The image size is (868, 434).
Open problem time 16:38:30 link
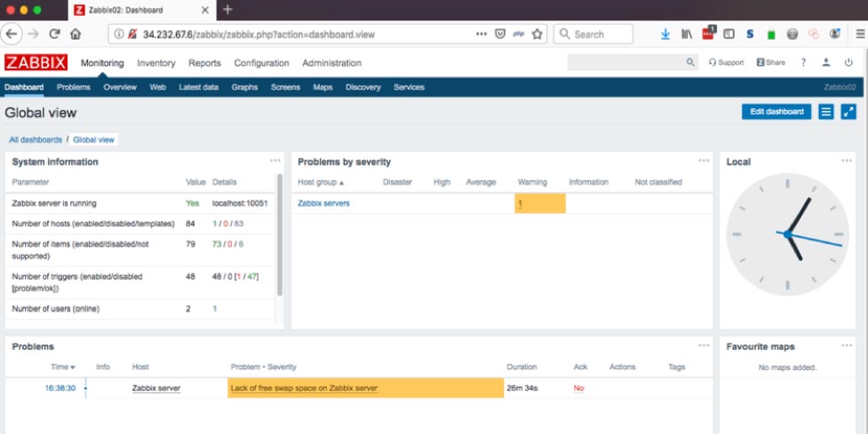pos(60,388)
